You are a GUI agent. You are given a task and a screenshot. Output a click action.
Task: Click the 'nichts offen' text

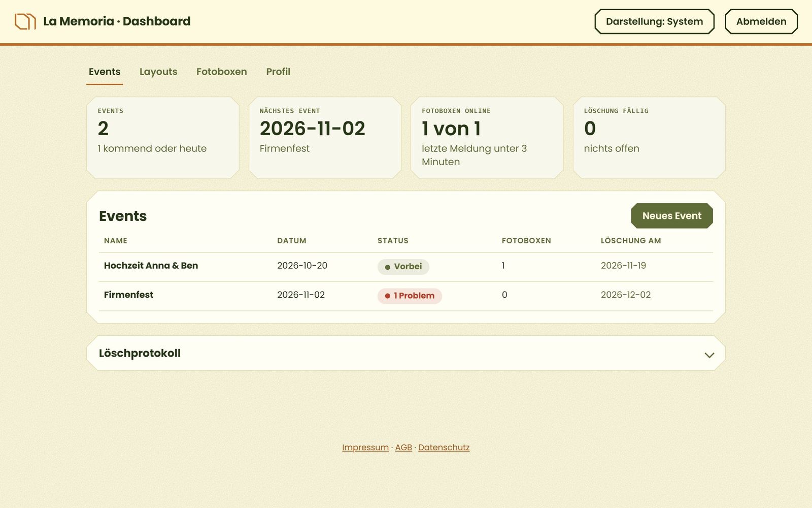[x=612, y=148]
